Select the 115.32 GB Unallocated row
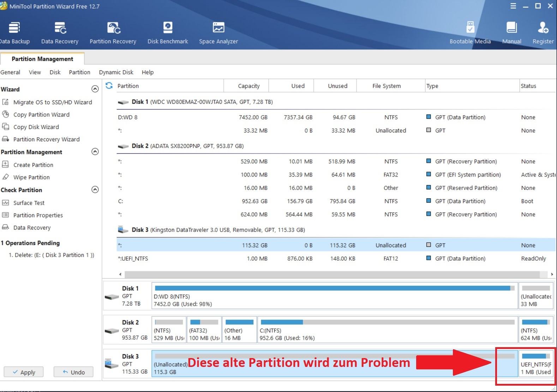 [336, 245]
